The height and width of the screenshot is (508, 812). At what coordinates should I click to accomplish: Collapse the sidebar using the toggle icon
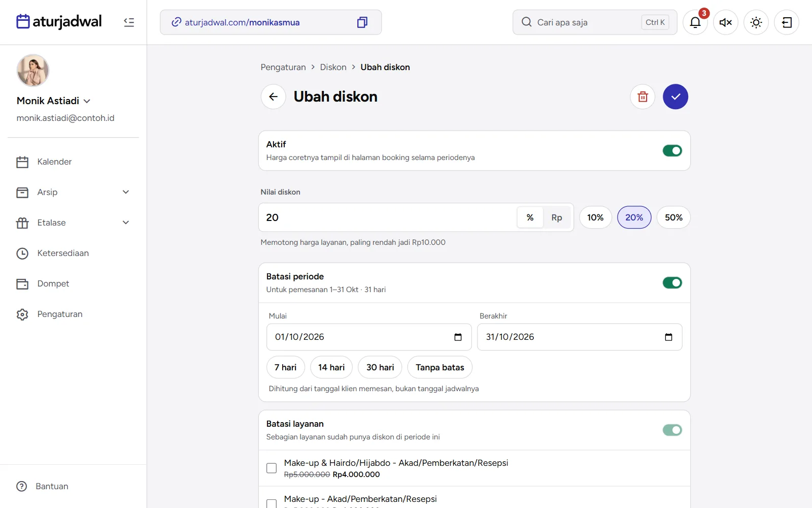[129, 22]
